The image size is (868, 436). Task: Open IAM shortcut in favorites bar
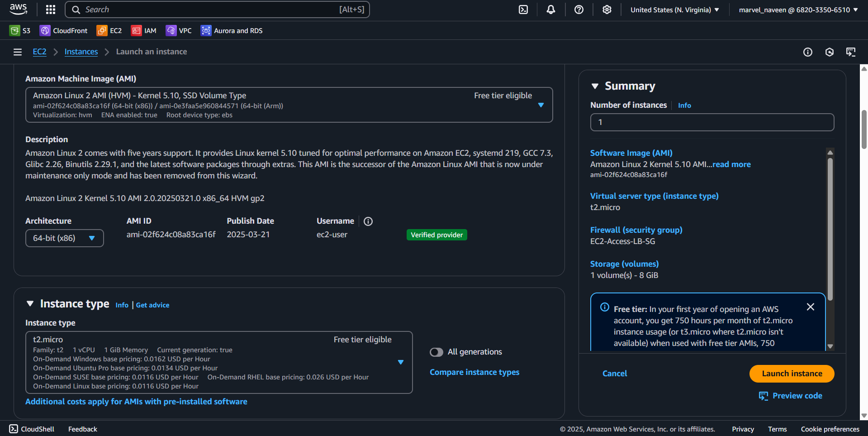pos(144,30)
